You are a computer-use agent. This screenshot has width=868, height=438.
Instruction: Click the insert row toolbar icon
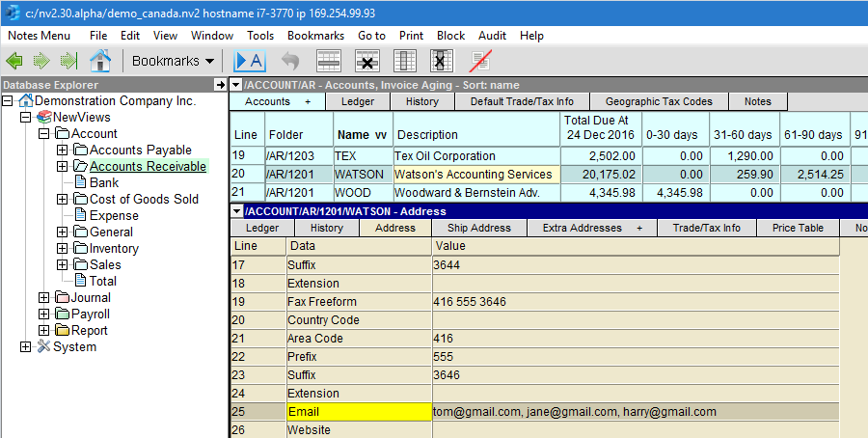[x=330, y=61]
